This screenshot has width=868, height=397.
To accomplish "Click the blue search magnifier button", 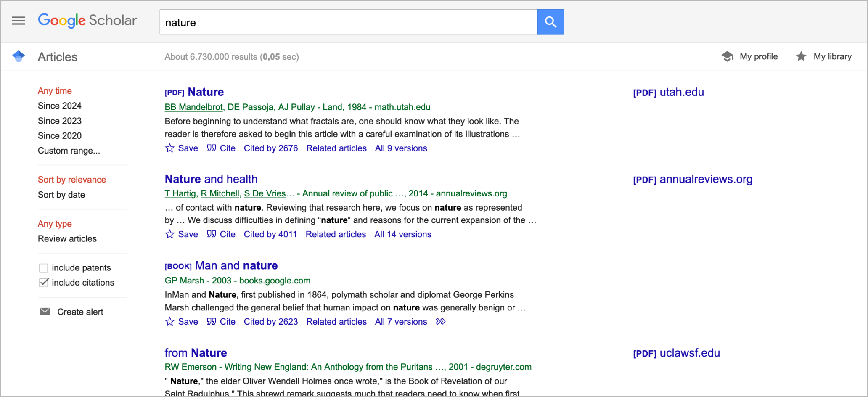I will click(550, 22).
